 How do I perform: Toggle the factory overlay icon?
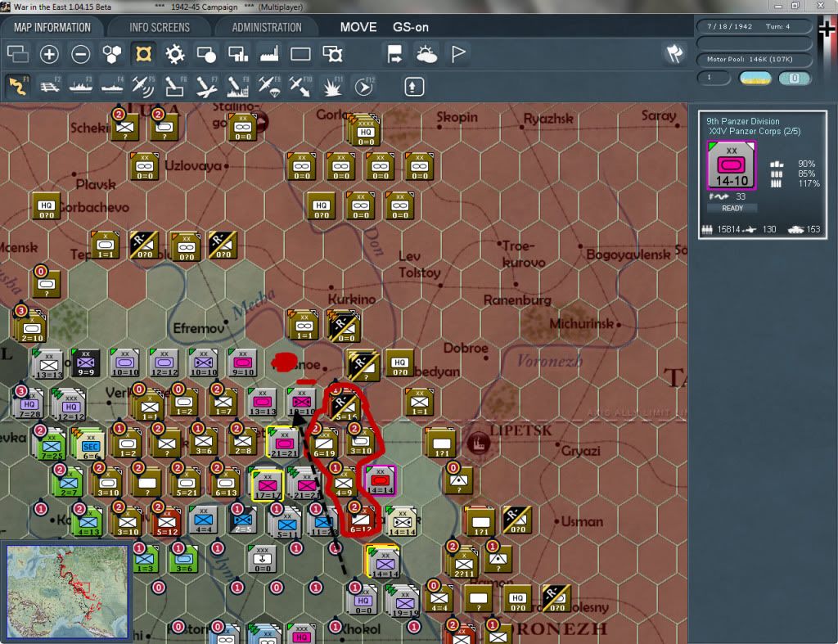(269, 54)
